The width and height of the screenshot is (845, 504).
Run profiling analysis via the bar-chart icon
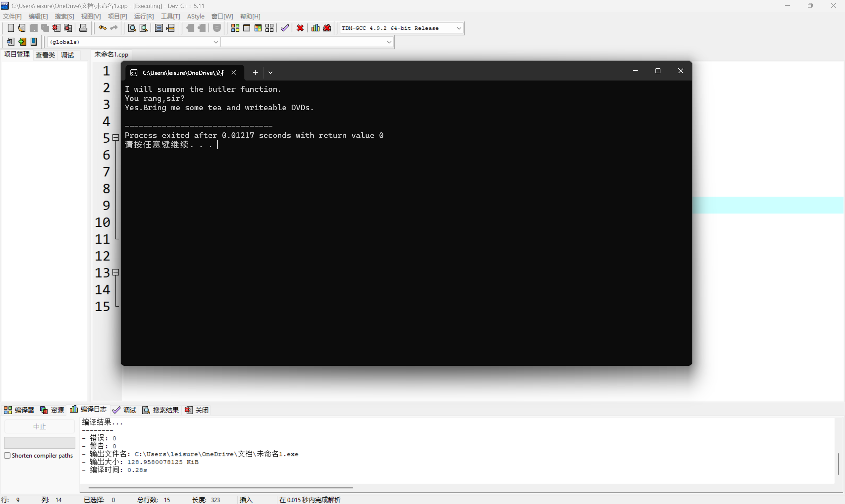click(x=315, y=28)
